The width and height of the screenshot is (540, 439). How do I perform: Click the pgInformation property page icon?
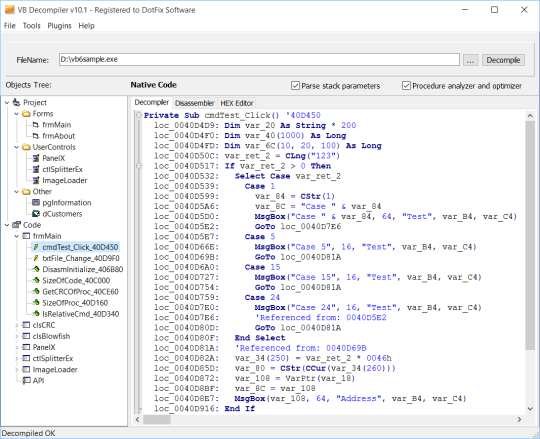[x=35, y=202]
